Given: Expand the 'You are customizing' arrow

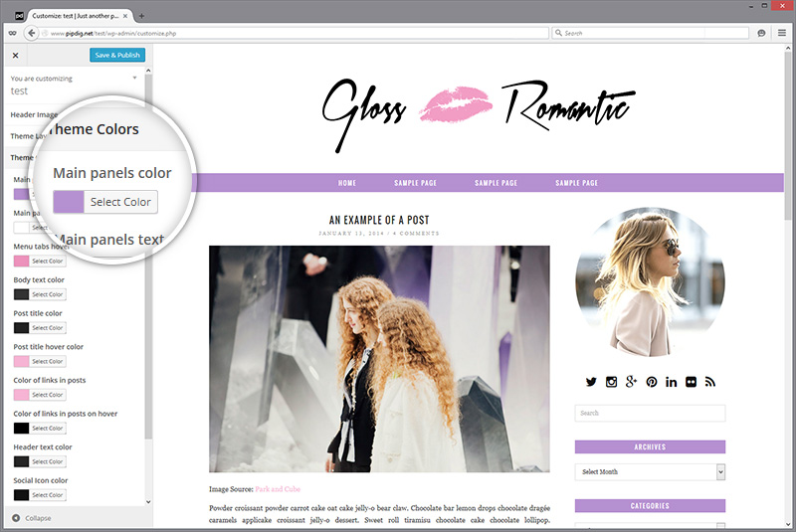Looking at the screenshot, I should (134, 79).
